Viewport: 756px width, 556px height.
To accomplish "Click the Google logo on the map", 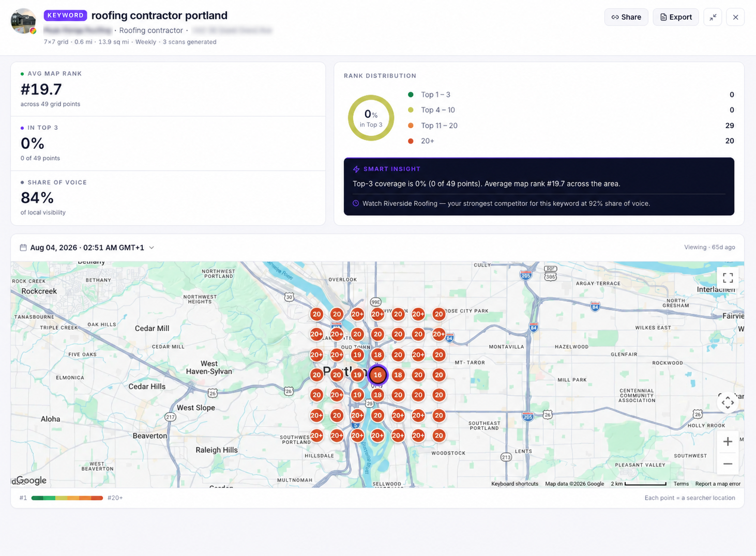I will [32, 480].
